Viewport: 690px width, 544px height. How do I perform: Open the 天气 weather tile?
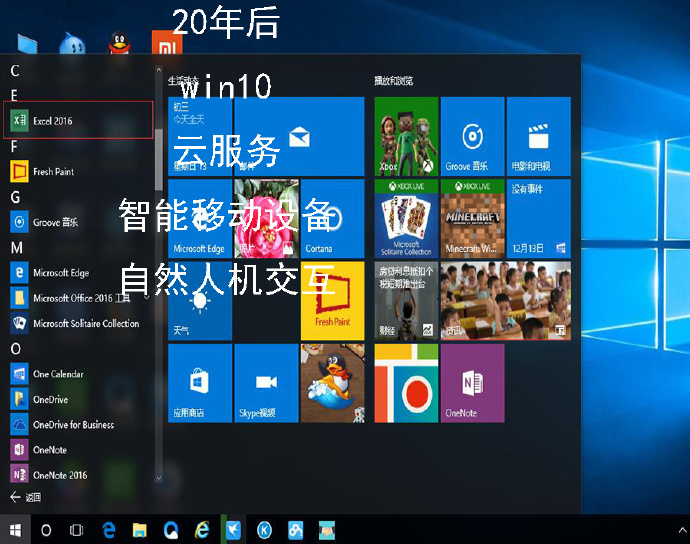[x=199, y=300]
